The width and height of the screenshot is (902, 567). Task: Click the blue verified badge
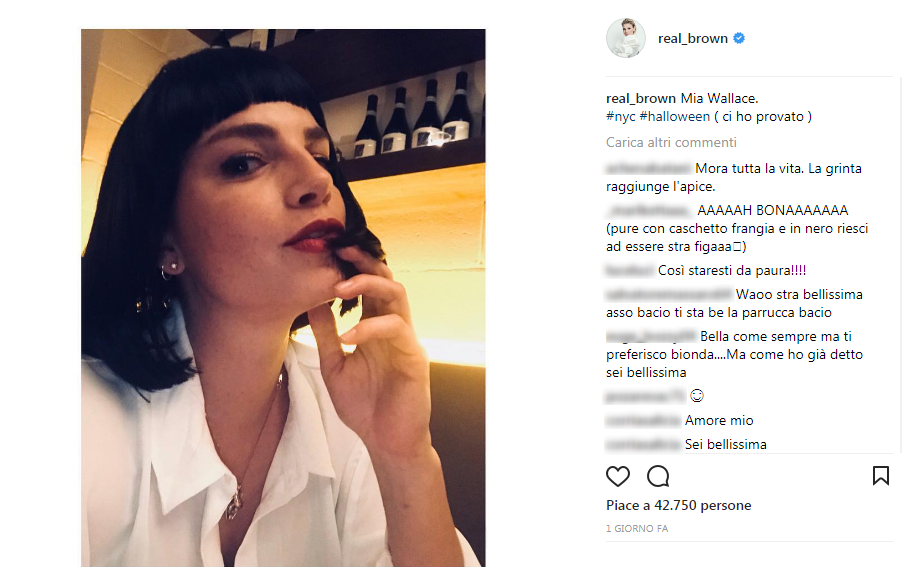click(x=739, y=38)
